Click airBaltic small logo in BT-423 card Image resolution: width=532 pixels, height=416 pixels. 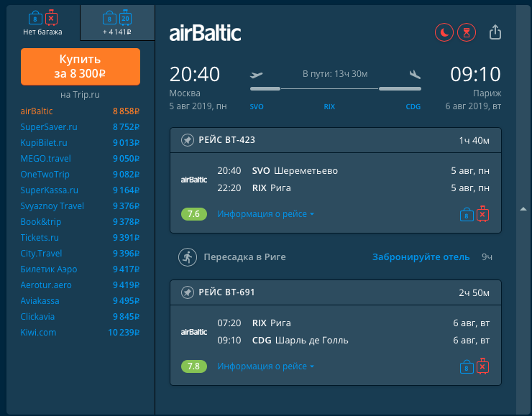pos(193,180)
